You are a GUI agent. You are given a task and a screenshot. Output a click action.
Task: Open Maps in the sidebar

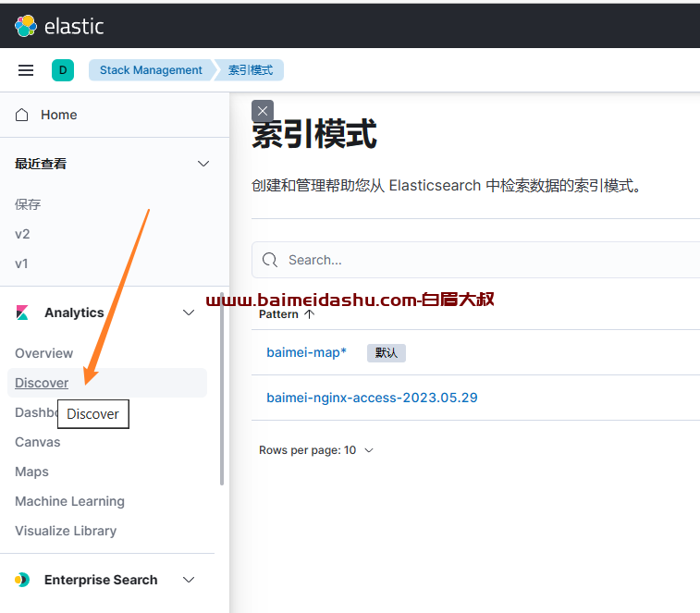31,472
